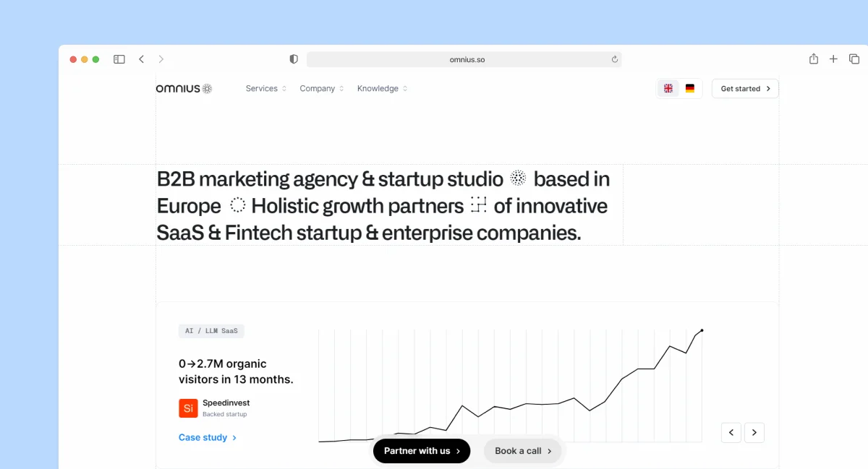Click the Get started button

745,89
